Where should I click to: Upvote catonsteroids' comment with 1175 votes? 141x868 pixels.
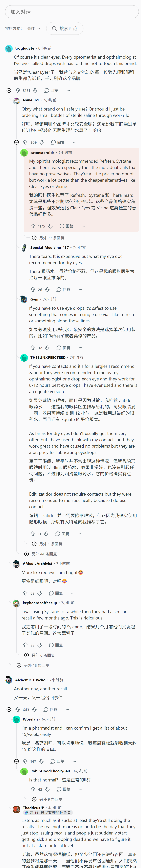pyautogui.click(x=33, y=226)
